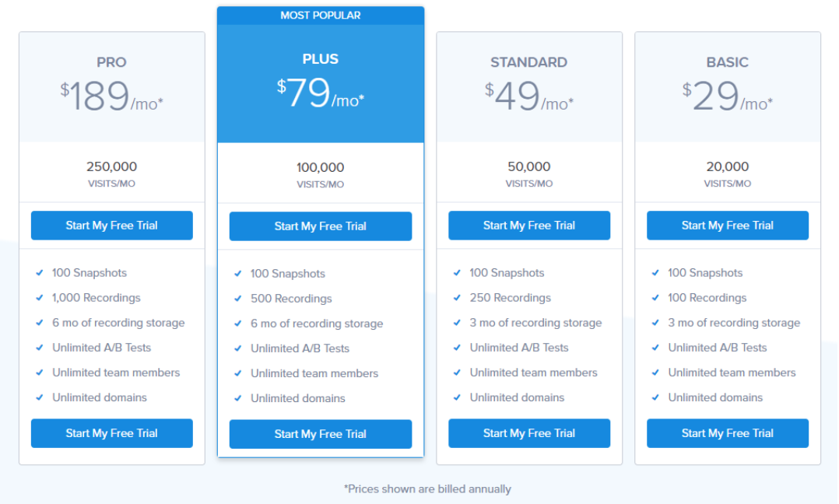Click the checkmark next to 500 Recordings
839x504 pixels.
coord(238,299)
